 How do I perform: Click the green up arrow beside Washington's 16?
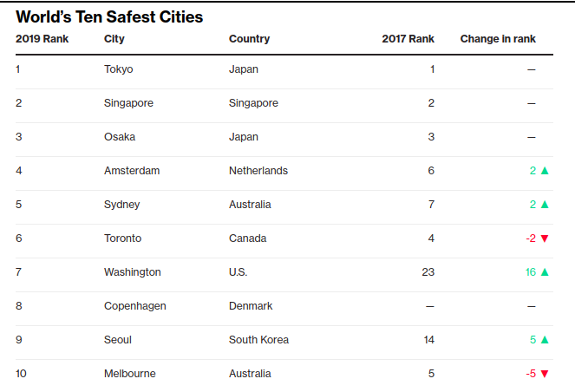click(545, 272)
